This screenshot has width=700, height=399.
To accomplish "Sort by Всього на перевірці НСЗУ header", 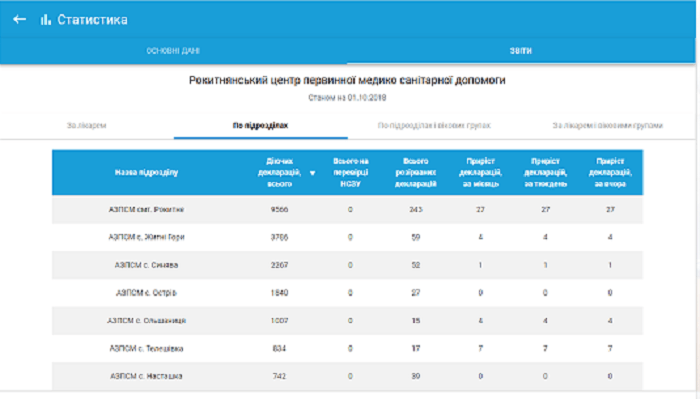I will pos(350,172).
